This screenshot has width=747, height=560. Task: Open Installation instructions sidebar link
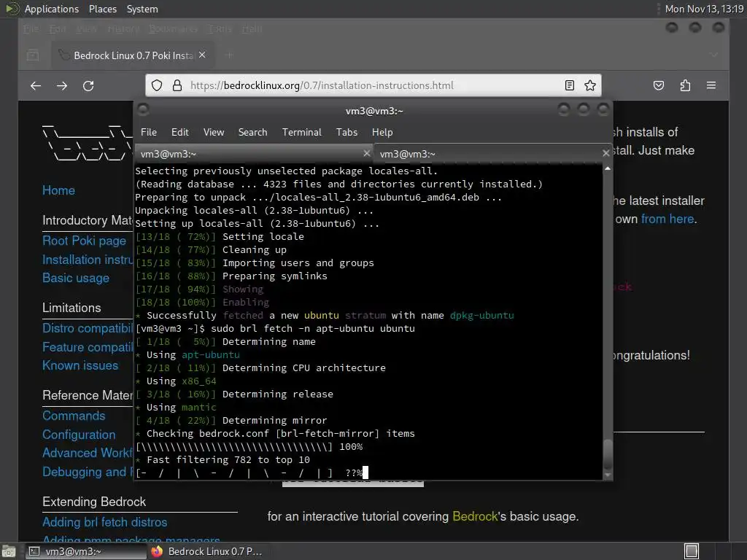pyautogui.click(x=88, y=260)
